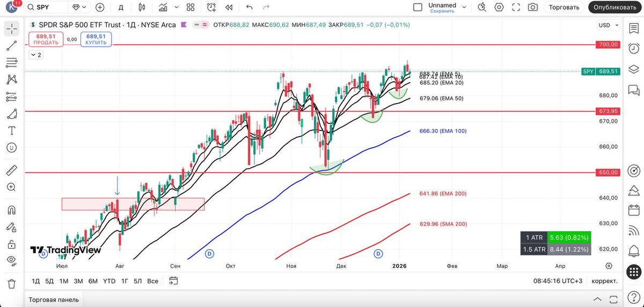Select the 5Л date range
Screen dimensions: 644x307
click(138, 281)
